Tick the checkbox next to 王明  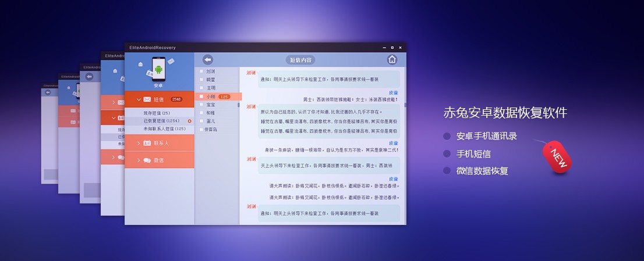201,88
